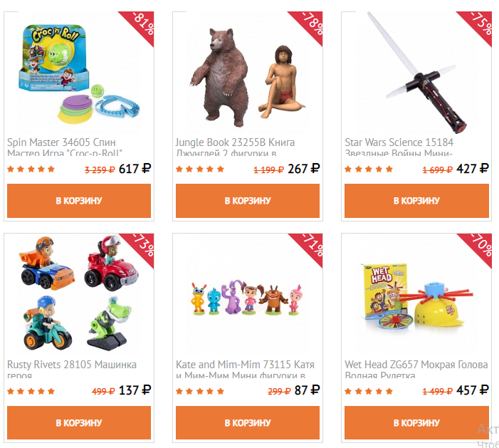The width and height of the screenshot is (499, 448).
Task: Open Rusty Rivets vehicles image
Action: coord(79,293)
